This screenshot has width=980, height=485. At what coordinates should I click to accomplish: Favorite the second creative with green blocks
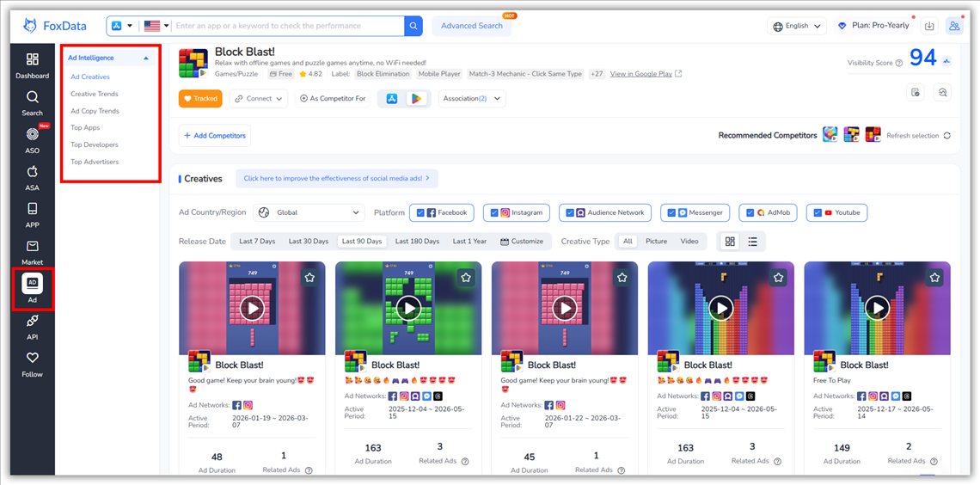(x=466, y=278)
